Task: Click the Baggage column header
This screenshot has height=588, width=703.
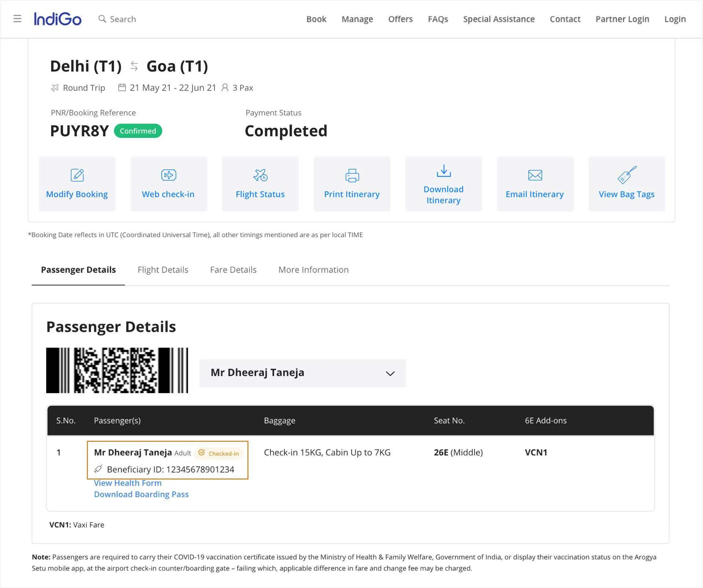Action: click(x=280, y=421)
